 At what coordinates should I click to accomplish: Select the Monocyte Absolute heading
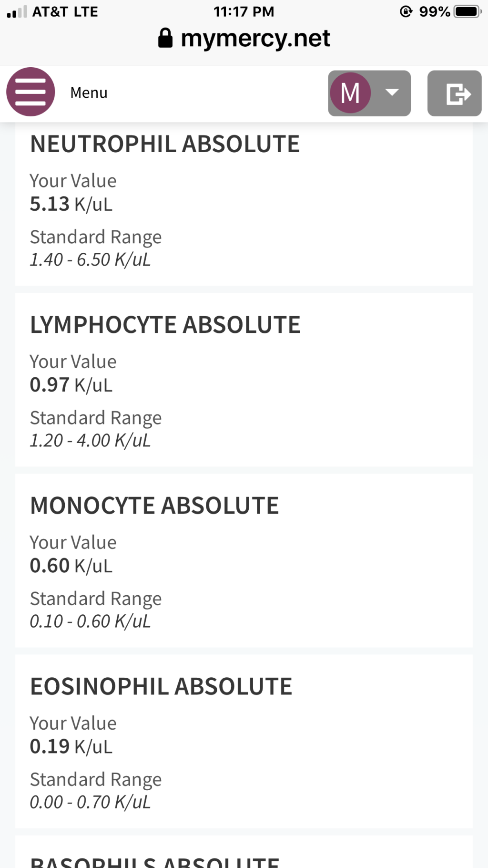point(154,506)
